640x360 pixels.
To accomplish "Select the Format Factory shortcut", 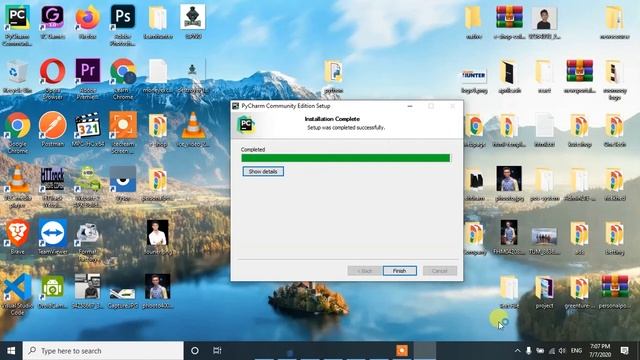I will [87, 242].
